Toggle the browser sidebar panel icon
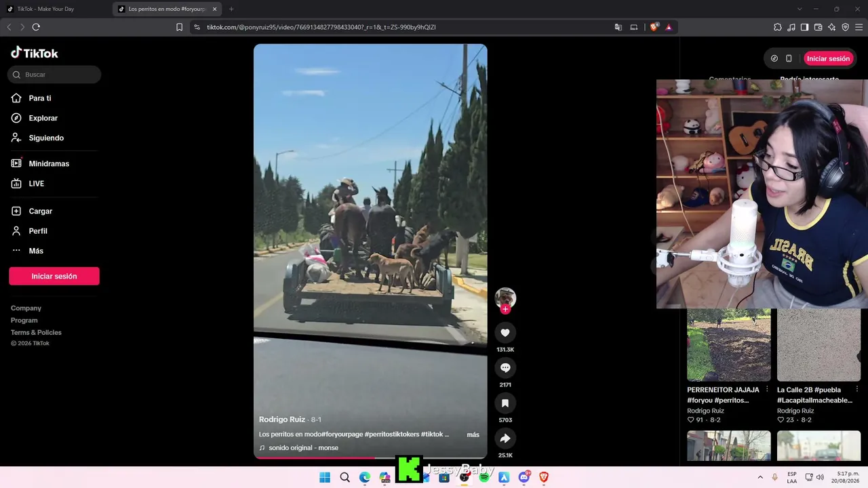 click(x=805, y=27)
